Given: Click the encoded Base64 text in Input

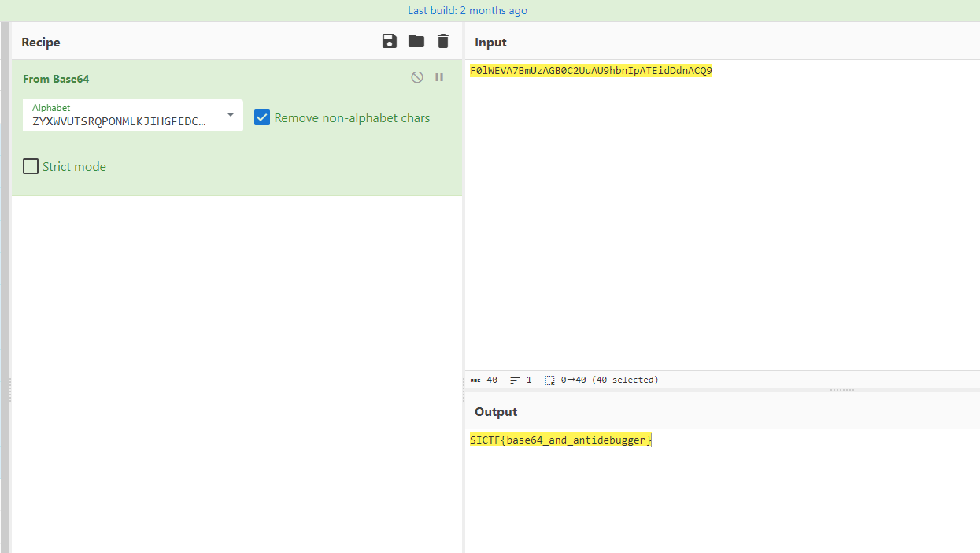Looking at the screenshot, I should [x=590, y=71].
